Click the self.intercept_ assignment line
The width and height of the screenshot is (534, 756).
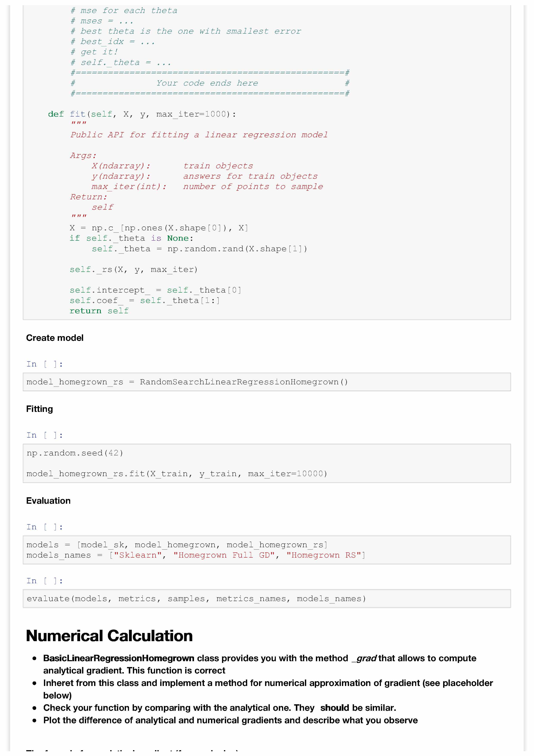(x=155, y=290)
